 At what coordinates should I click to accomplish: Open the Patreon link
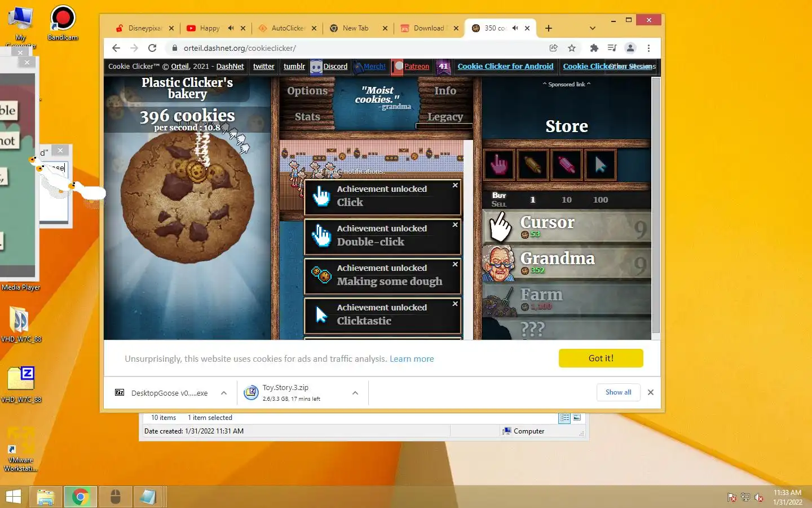(x=417, y=67)
